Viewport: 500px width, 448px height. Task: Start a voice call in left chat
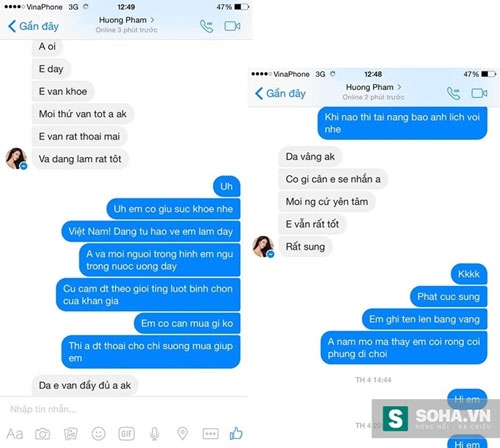[206, 26]
